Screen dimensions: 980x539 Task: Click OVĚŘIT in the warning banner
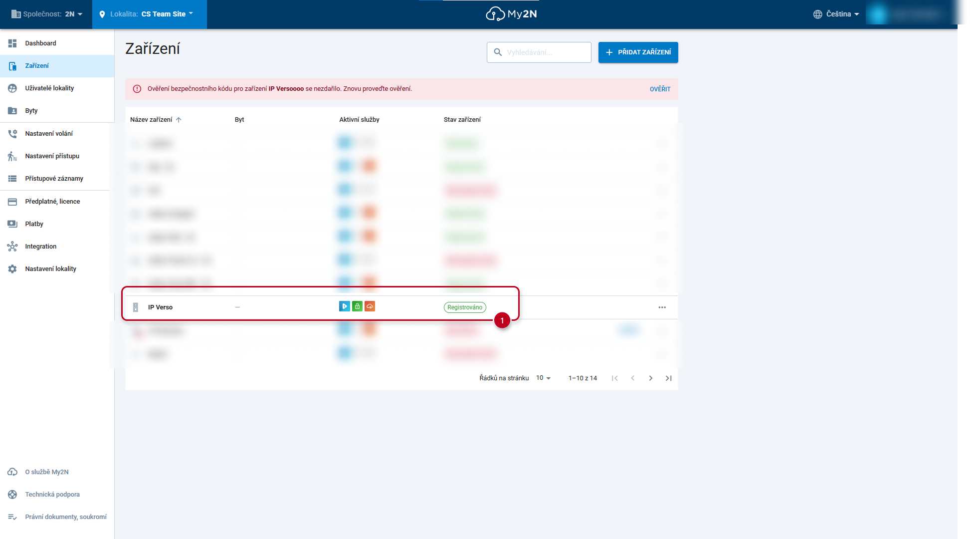click(660, 89)
